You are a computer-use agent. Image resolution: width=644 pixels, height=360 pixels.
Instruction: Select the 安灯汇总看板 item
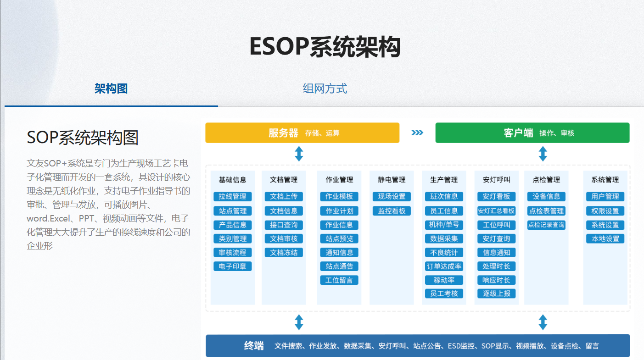coord(496,211)
